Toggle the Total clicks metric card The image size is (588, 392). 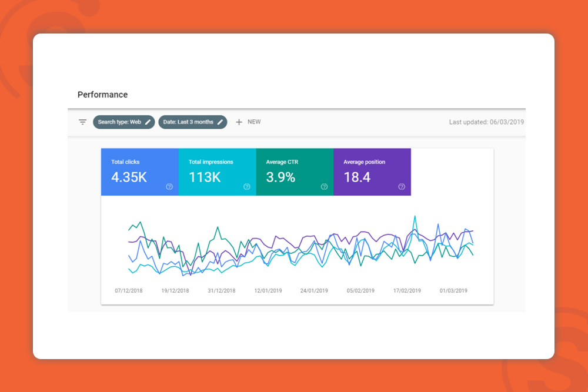140,172
